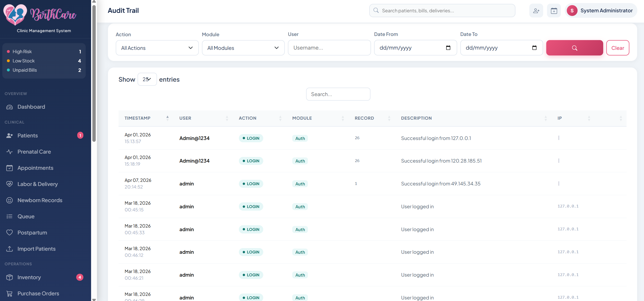Sort table by USER column
The height and width of the screenshot is (301, 644).
[203, 118]
